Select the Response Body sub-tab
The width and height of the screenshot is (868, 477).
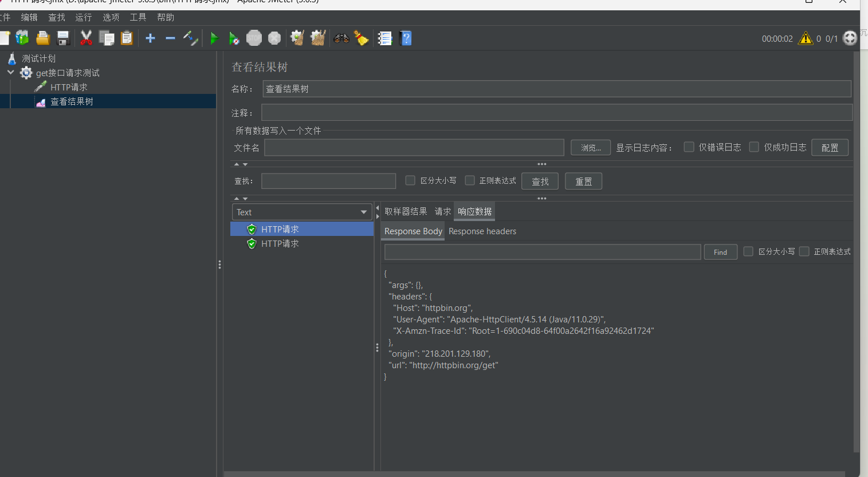point(413,231)
